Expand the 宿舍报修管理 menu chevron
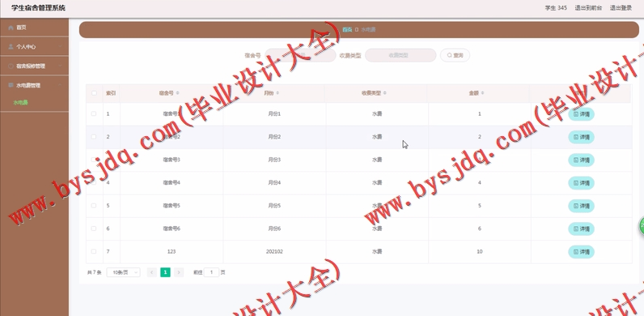The image size is (644, 316). 61,66
